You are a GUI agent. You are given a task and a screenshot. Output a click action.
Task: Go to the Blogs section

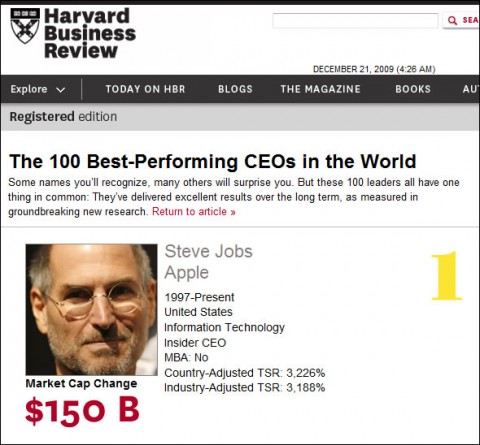[x=235, y=89]
